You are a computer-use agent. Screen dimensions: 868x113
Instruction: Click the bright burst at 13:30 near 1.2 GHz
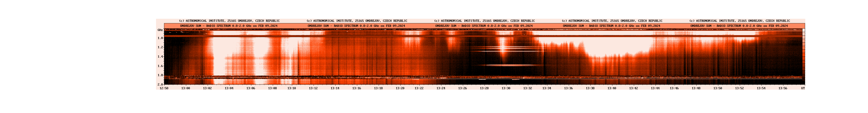pos(503,48)
